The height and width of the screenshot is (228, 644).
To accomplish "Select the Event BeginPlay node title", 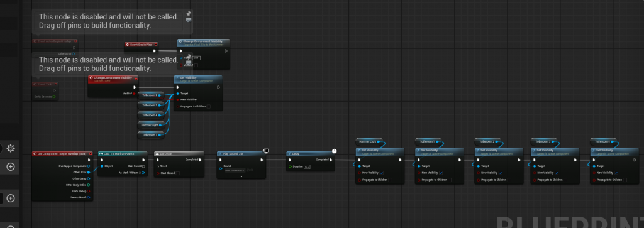I will tap(137, 44).
